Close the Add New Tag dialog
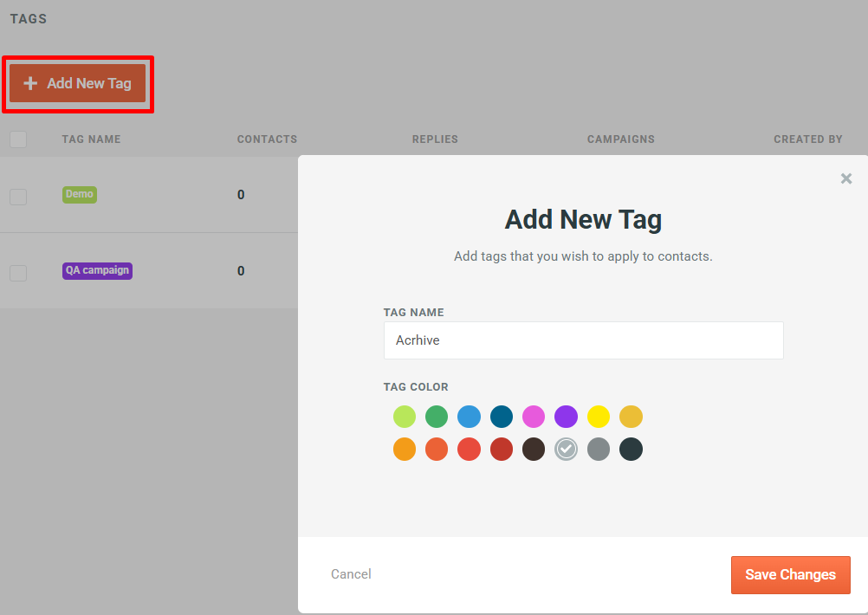 pos(845,178)
